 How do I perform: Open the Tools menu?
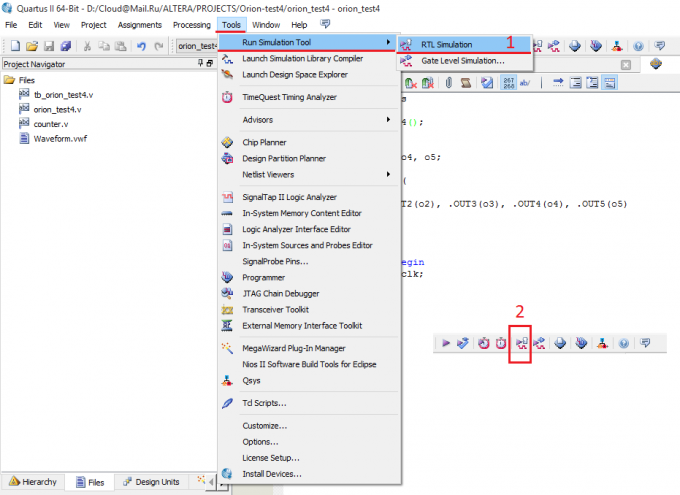[x=231, y=25]
